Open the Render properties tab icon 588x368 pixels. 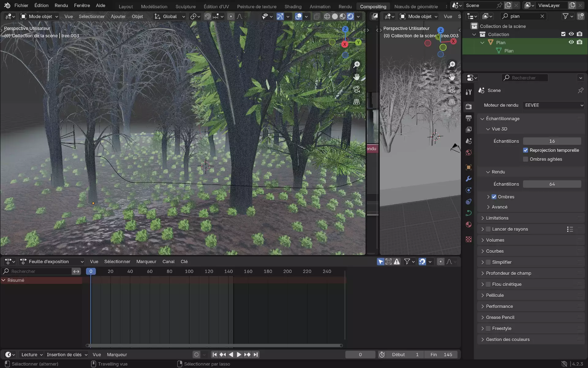(x=469, y=106)
